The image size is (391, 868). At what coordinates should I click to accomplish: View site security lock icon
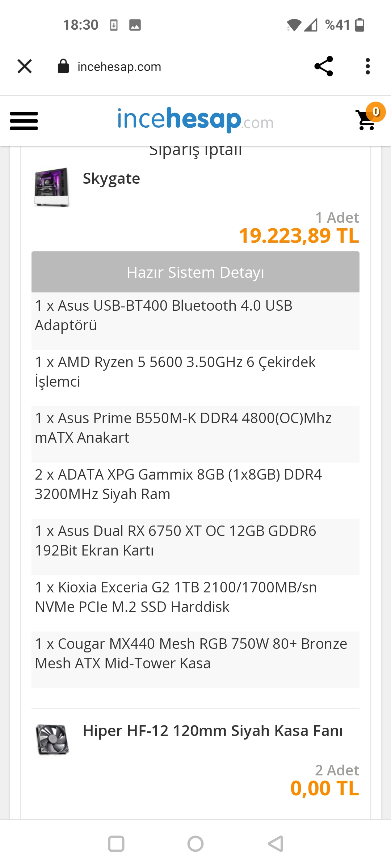(63, 66)
